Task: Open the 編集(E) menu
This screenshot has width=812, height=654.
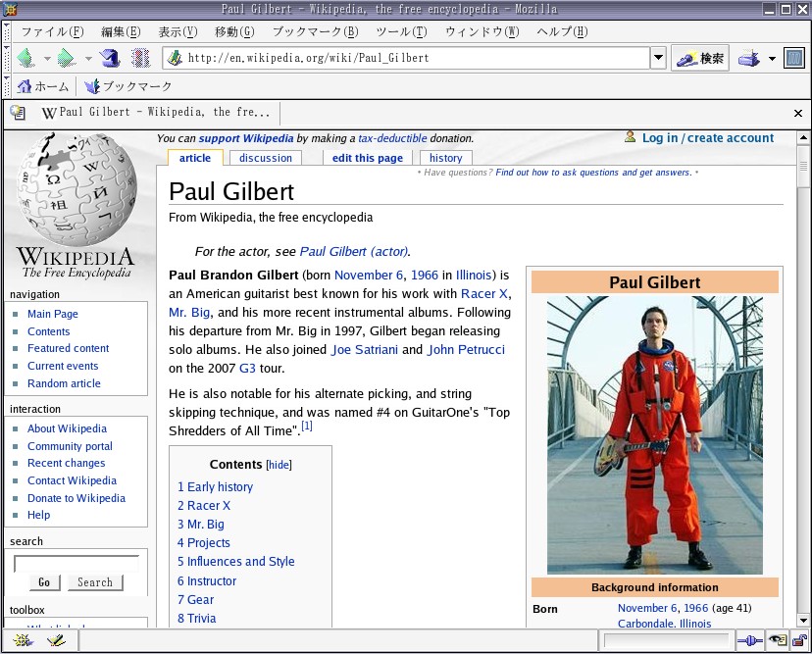Action: tap(121, 32)
